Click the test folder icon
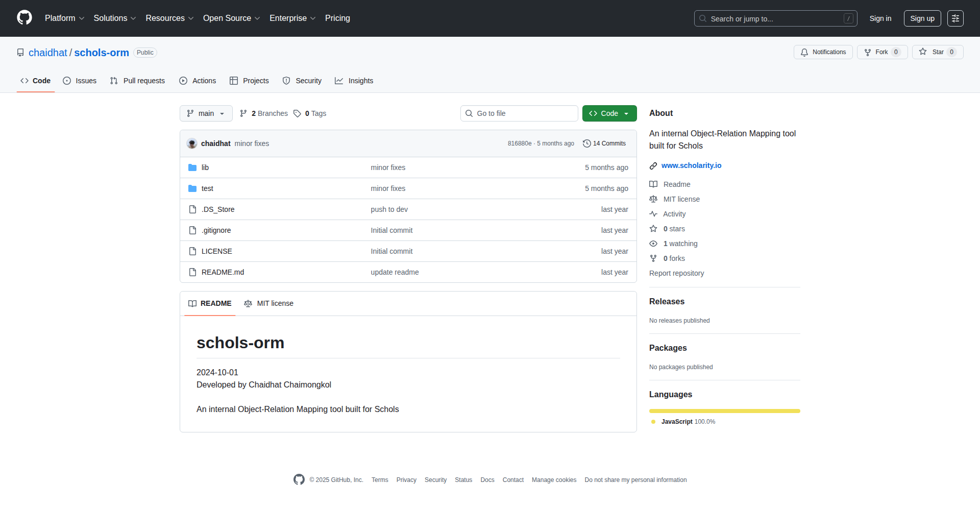The image size is (980, 507). pos(192,188)
